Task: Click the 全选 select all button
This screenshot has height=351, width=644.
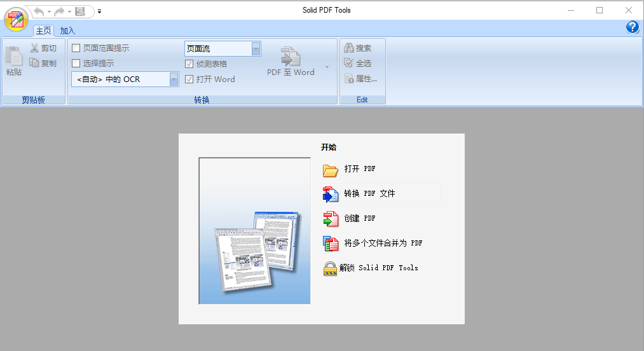Action: (x=358, y=63)
